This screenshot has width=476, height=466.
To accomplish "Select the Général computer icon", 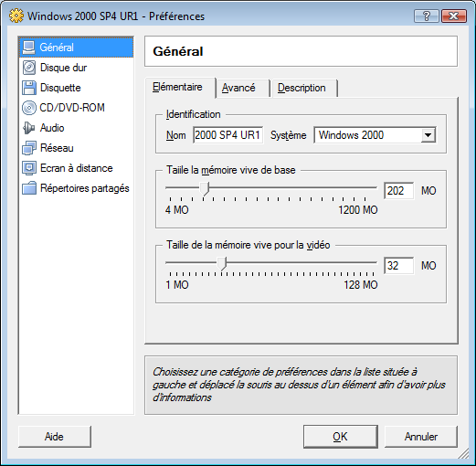I will (29, 48).
